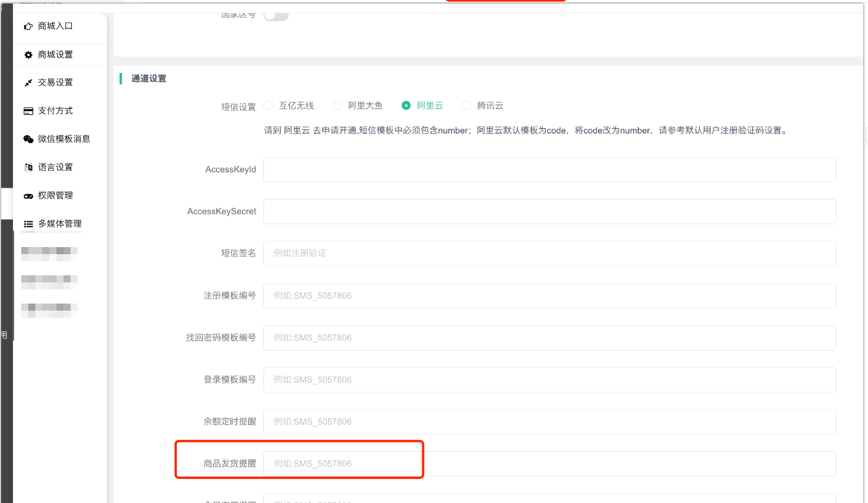The image size is (868, 503).
Task: Click the 商城入口 hand icon
Action: tap(28, 26)
